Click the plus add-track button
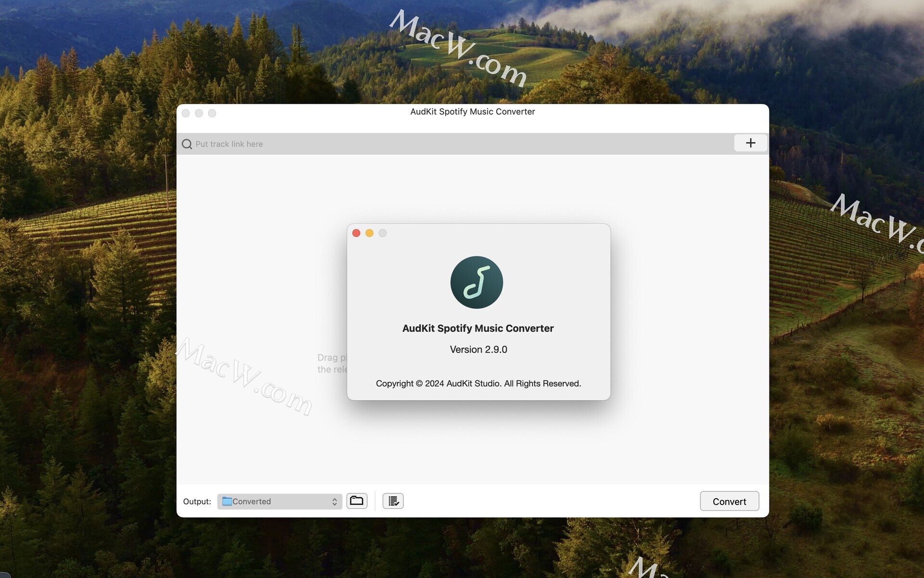The image size is (924, 578). click(x=750, y=143)
